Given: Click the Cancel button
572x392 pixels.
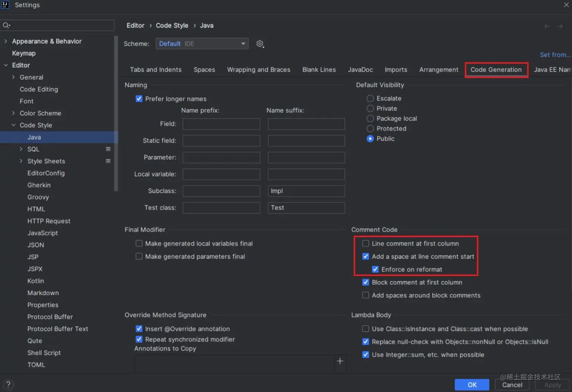Looking at the screenshot, I should (x=512, y=385).
